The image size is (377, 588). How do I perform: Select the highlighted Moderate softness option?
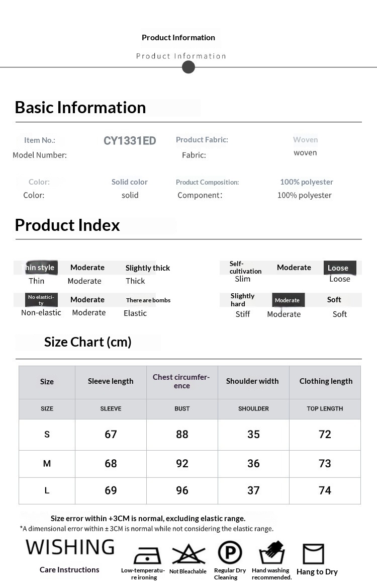coord(288,300)
